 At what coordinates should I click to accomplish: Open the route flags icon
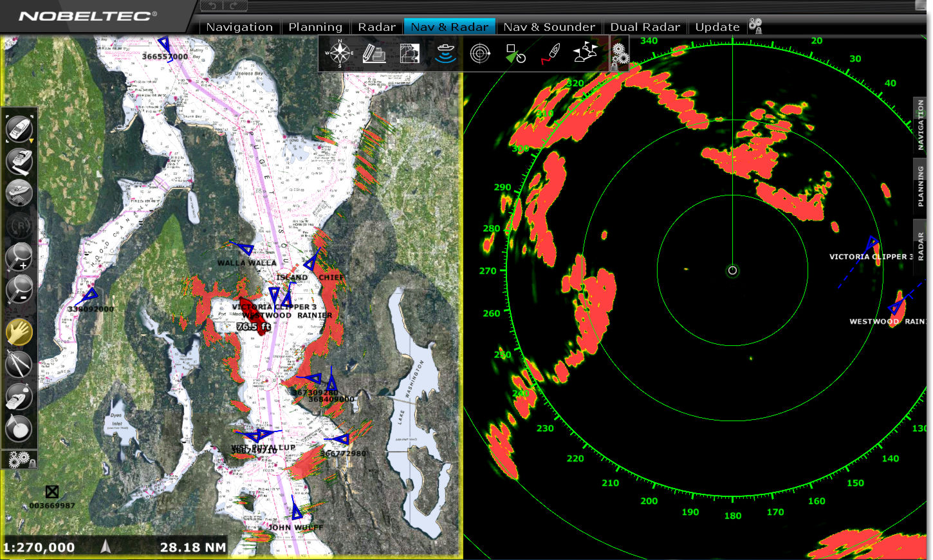[x=586, y=53]
